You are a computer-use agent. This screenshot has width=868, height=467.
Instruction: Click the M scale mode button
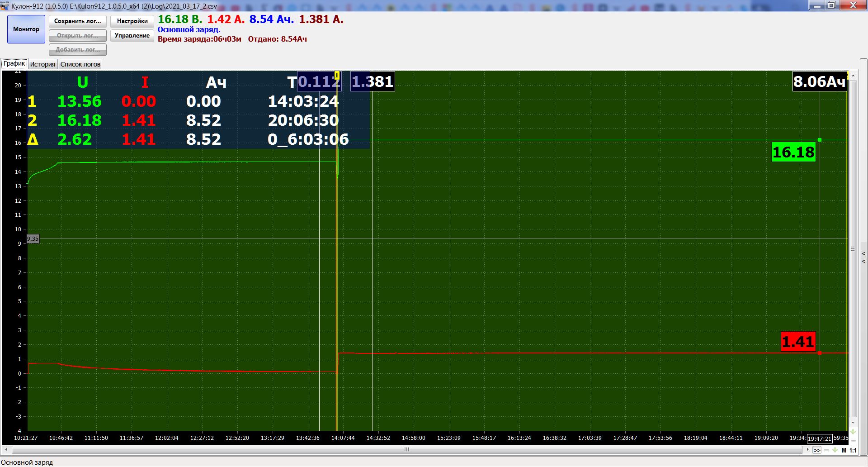(844, 450)
